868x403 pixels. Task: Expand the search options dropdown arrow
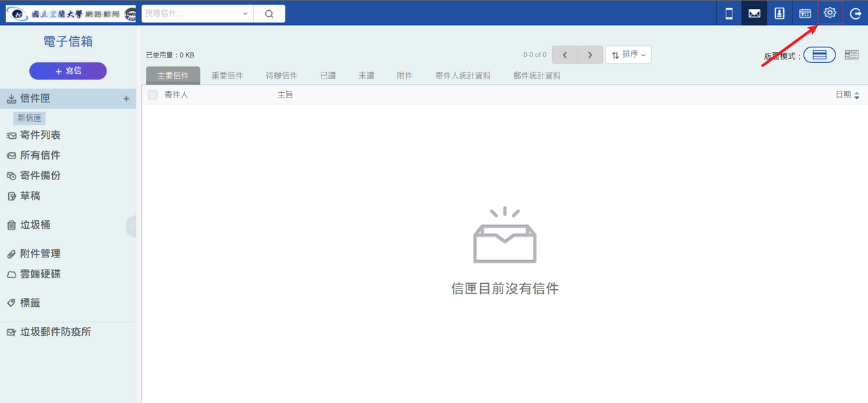coord(245,14)
